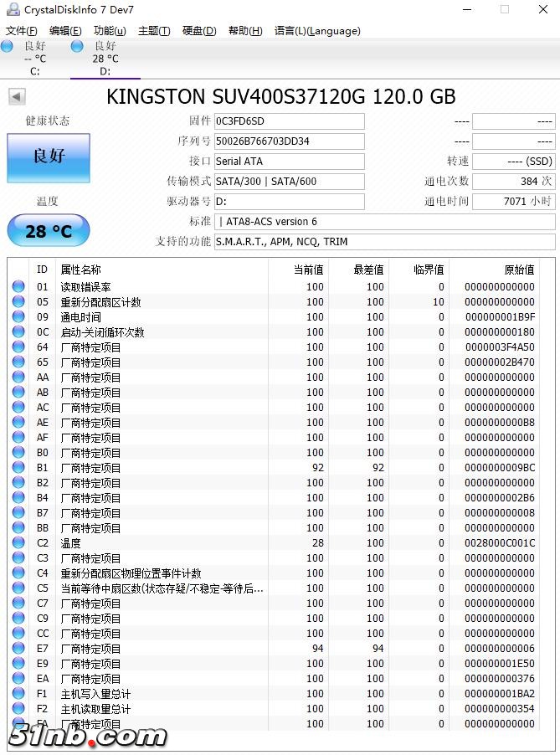Screen dimensions: 560x755
Task: Click the status icon for attribute F1
Action: pos(18,693)
